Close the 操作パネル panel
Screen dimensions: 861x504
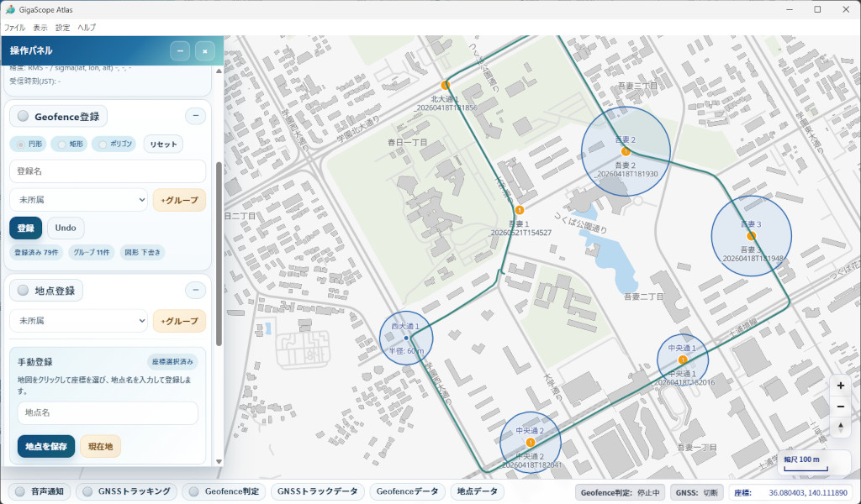tap(205, 51)
